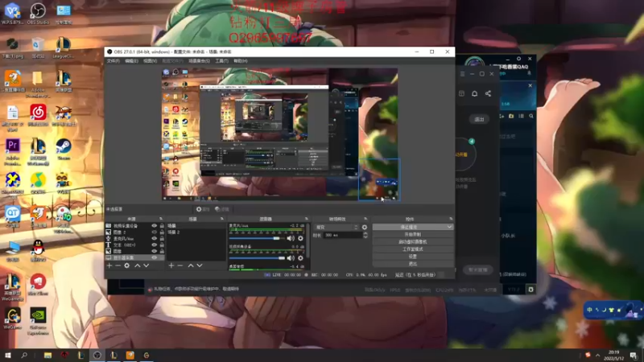Adjust the microphone/Aux volume slider
This screenshot has height=362, width=644.
(x=257, y=238)
